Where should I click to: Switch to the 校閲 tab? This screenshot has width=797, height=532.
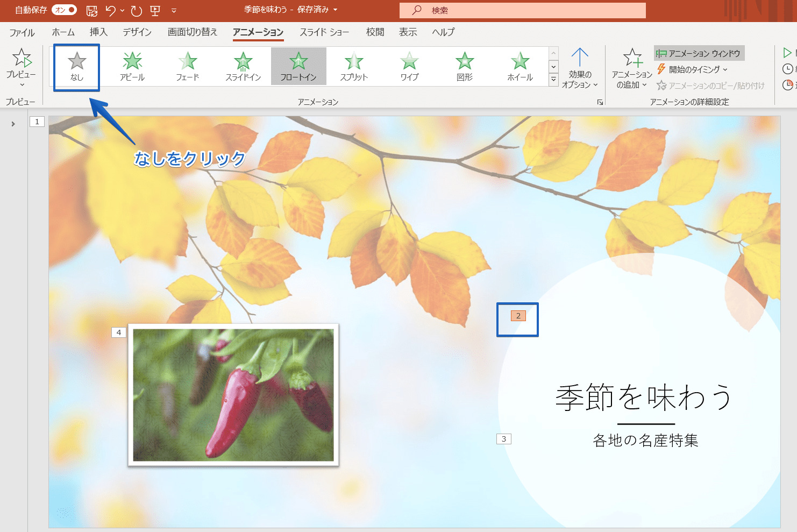pos(375,32)
